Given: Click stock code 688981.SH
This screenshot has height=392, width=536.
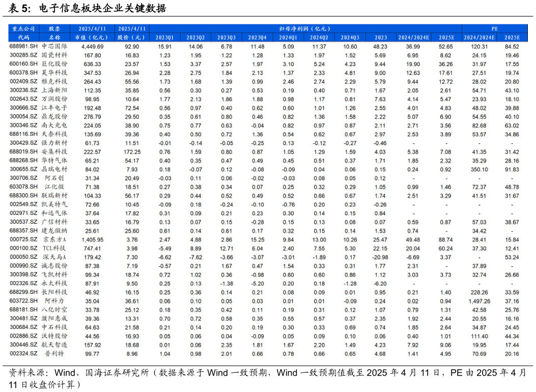Looking at the screenshot, I should tap(23, 46).
